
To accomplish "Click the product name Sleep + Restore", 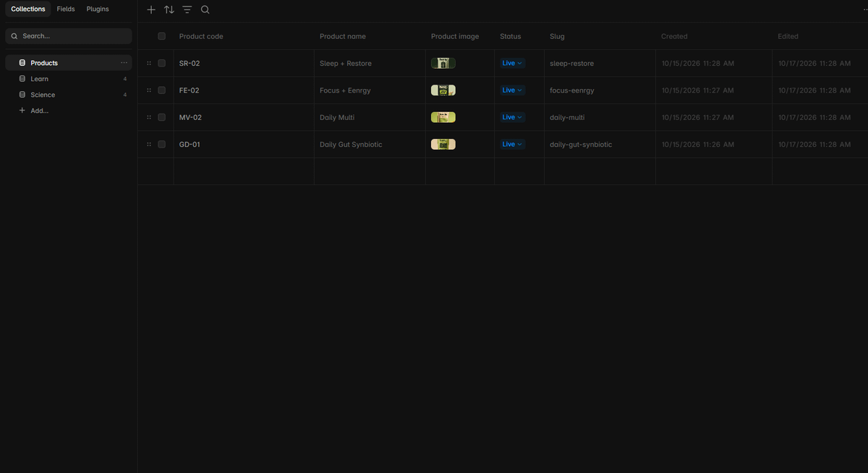I will pyautogui.click(x=346, y=64).
